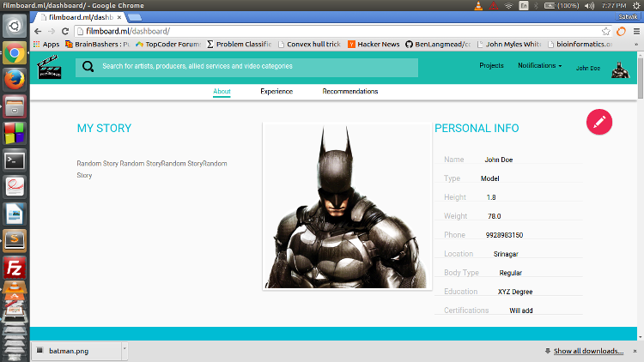
Task: Switch to the About tab
Action: (222, 91)
